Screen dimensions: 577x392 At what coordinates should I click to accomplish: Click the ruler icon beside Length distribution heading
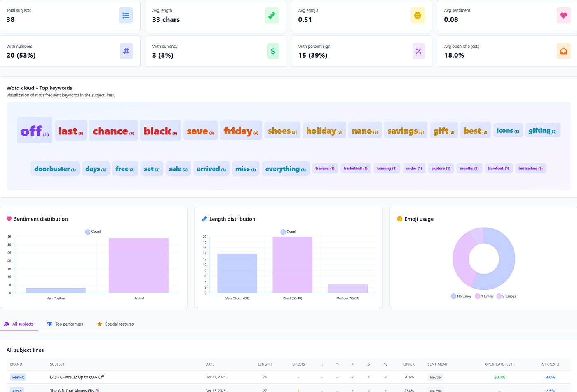tap(204, 219)
